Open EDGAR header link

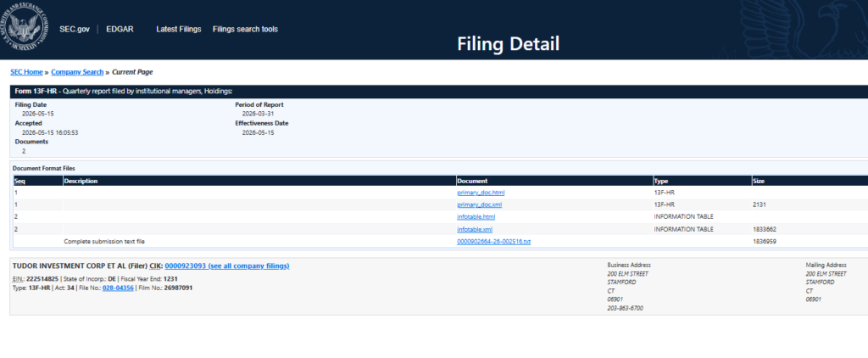tap(120, 30)
